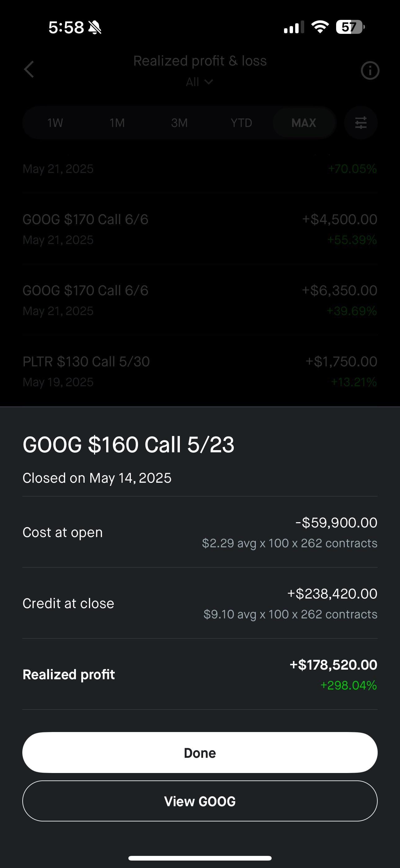This screenshot has height=868, width=400.
Task: Select the 1W time range
Action: click(55, 123)
